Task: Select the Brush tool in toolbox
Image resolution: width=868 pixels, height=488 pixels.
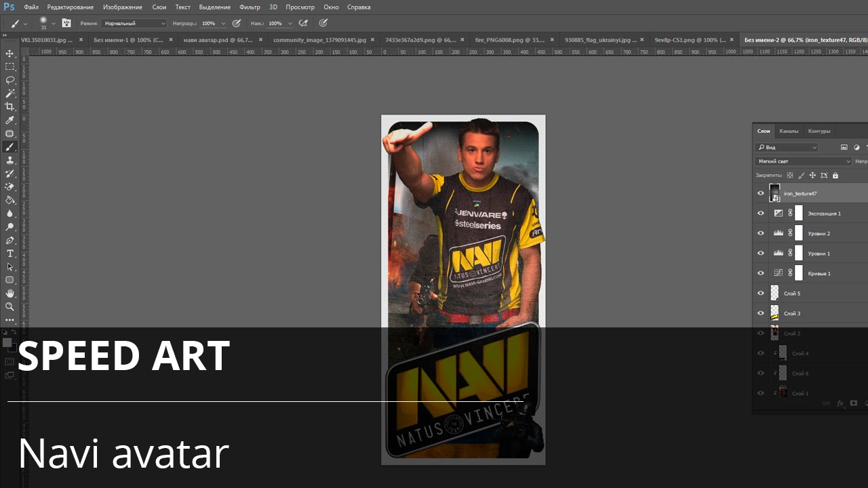Action: click(x=9, y=147)
